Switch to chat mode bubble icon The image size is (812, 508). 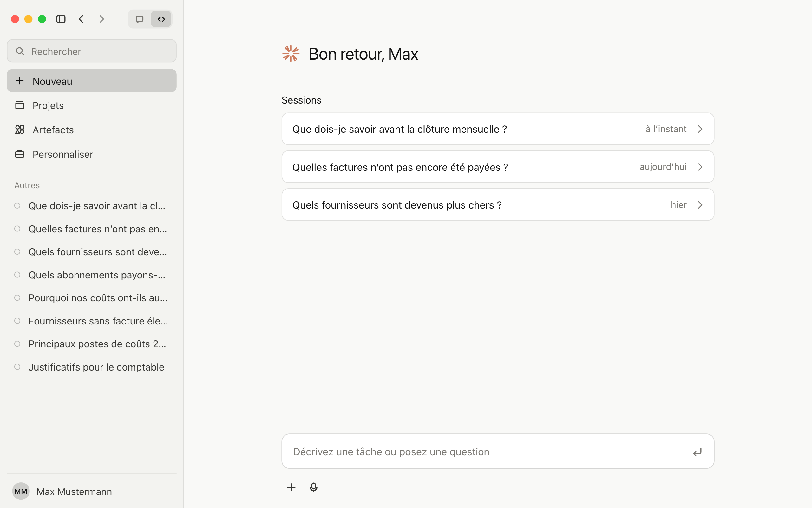(140, 19)
